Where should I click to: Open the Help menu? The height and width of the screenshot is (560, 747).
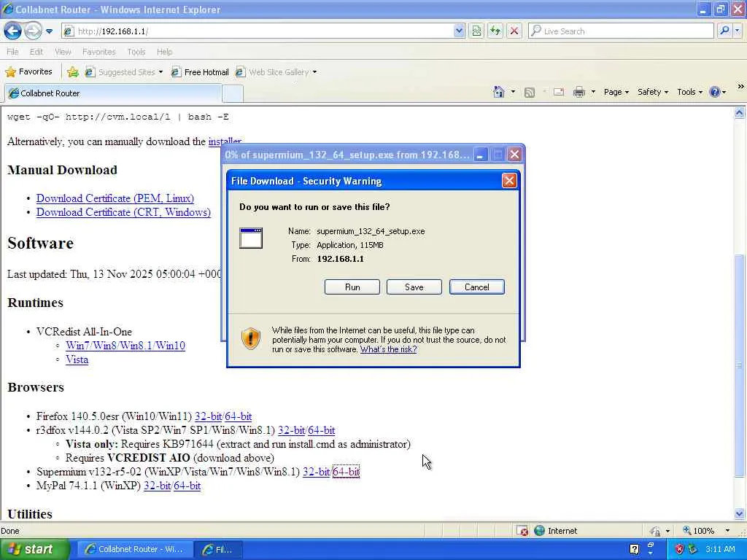[164, 52]
